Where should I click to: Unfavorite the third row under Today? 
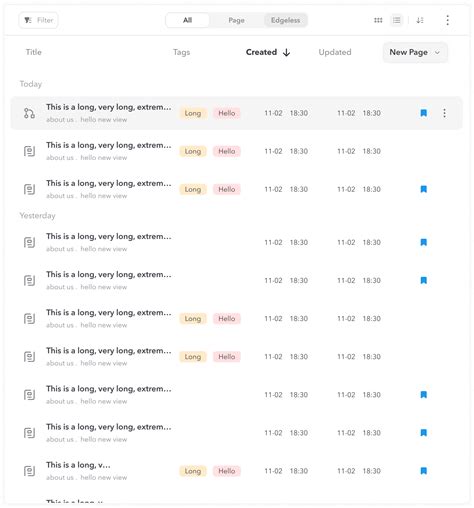click(x=423, y=189)
